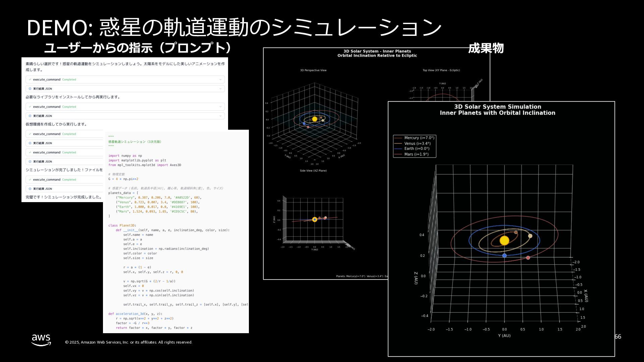This screenshot has width=644, height=362.
Task: Click the Mars legend line swatch
Action: [x=398, y=154]
